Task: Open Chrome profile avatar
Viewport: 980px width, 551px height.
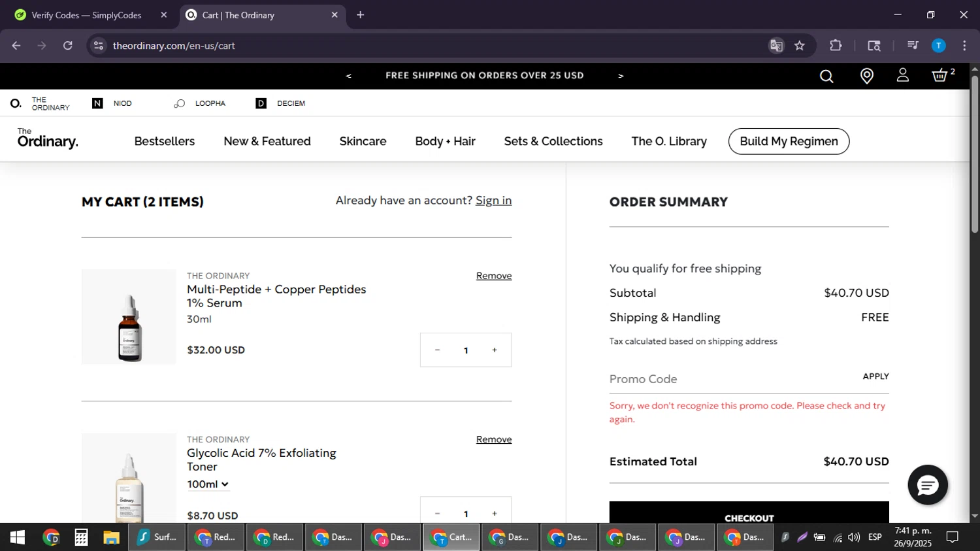Action: [x=939, y=46]
